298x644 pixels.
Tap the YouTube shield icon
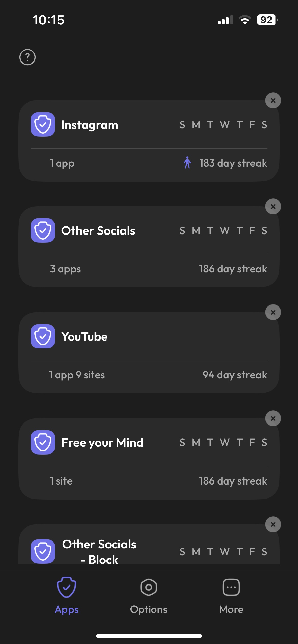pos(43,336)
